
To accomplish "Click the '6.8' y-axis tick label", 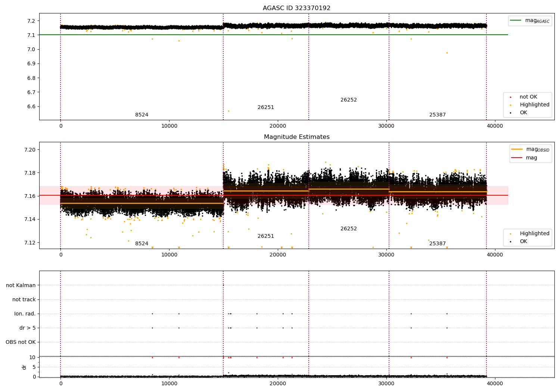I will click(x=32, y=78).
